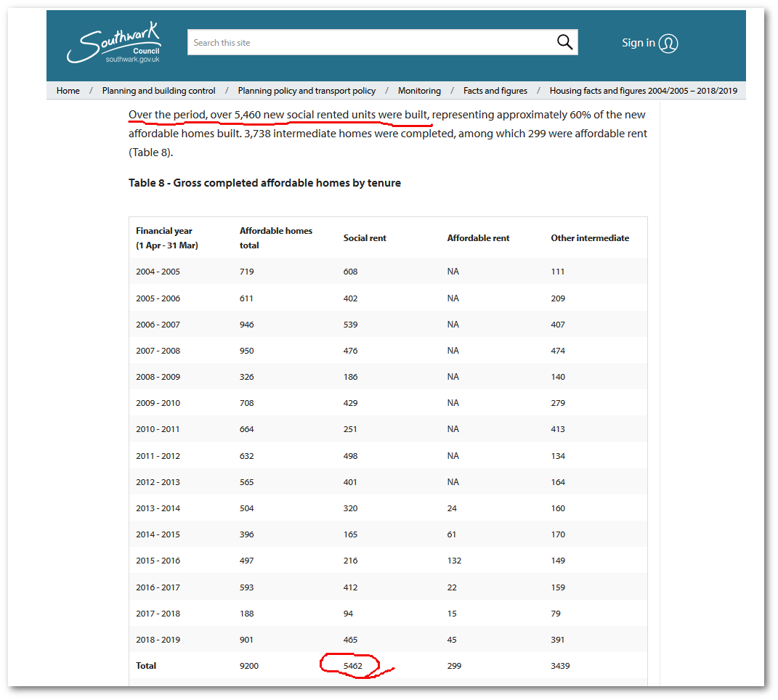The width and height of the screenshot is (778, 700).
Task: Click 279 other intermediate for 2009 - 2010
Action: coord(558,403)
